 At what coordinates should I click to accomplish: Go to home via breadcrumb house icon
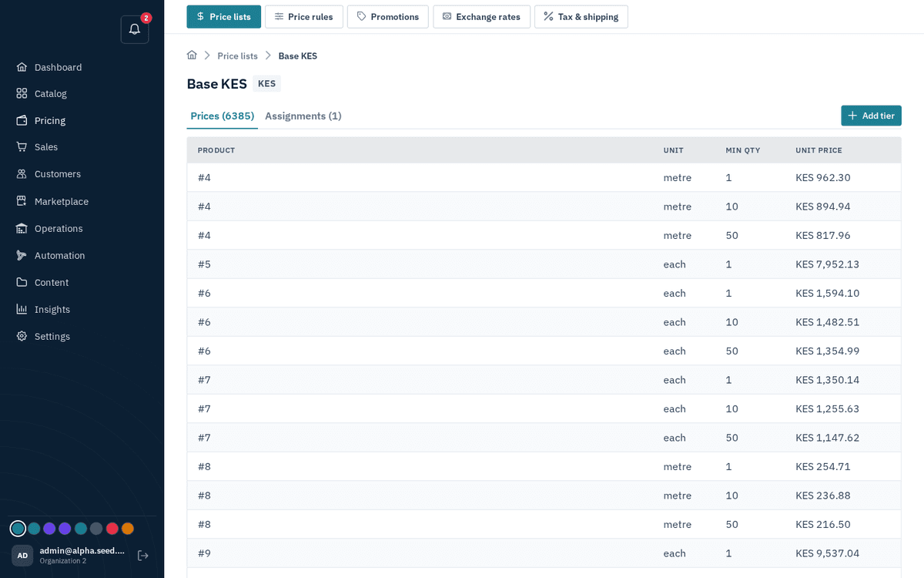coord(192,55)
